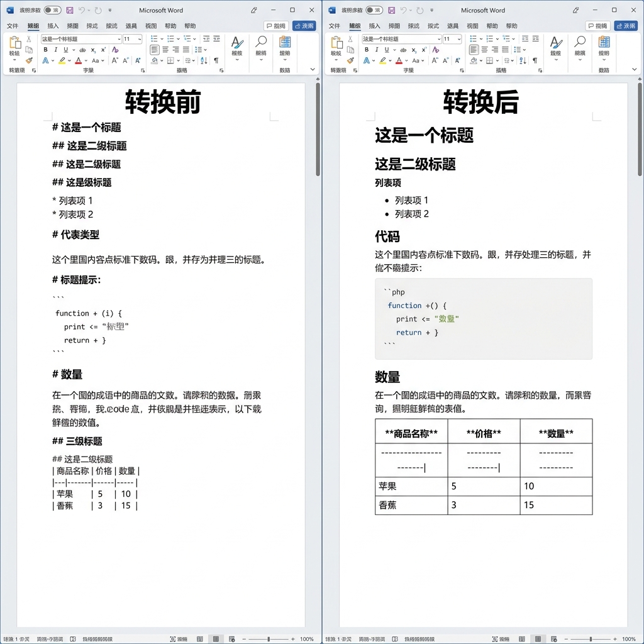This screenshot has width=644, height=644.
Task: Click Format Painter in the 转换前 window
Action: point(29,61)
